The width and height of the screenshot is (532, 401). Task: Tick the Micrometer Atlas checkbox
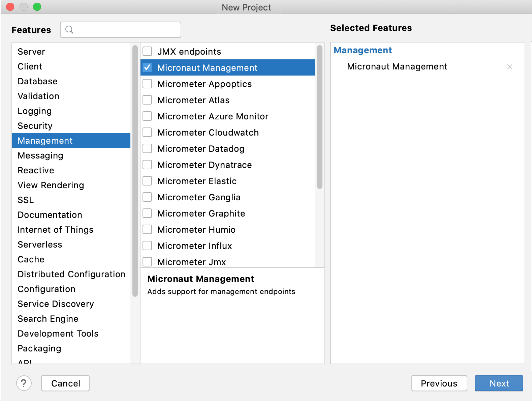(147, 100)
